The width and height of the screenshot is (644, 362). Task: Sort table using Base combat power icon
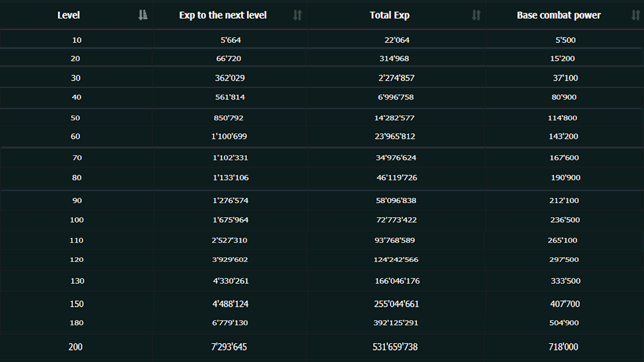pos(635,15)
